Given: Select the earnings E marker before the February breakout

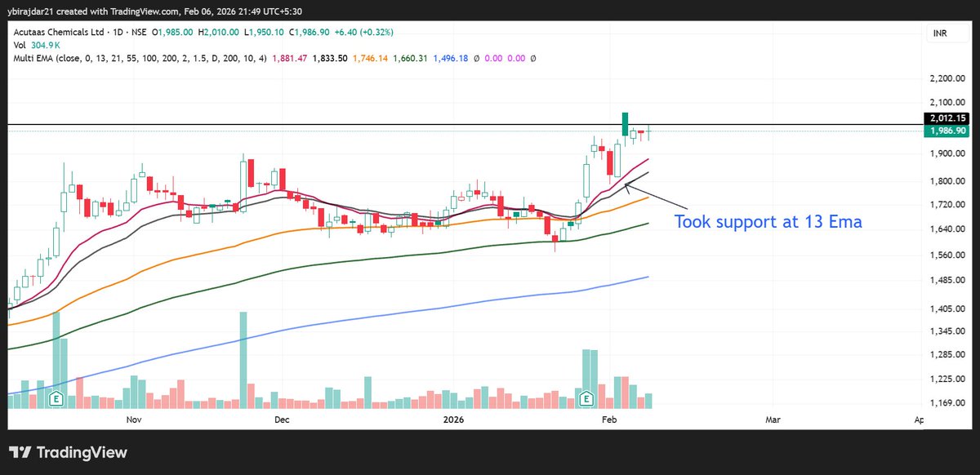Looking at the screenshot, I should [586, 398].
